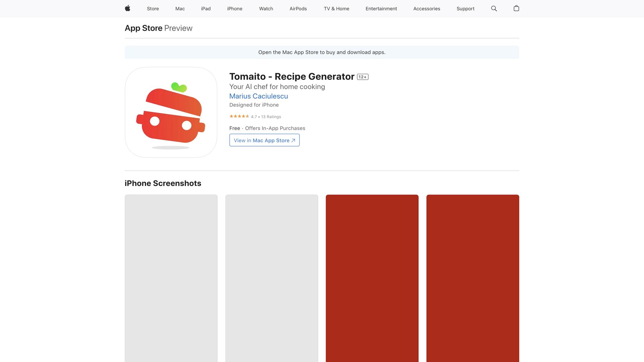
Task: Open the search magnifier icon
Action: (494, 8)
